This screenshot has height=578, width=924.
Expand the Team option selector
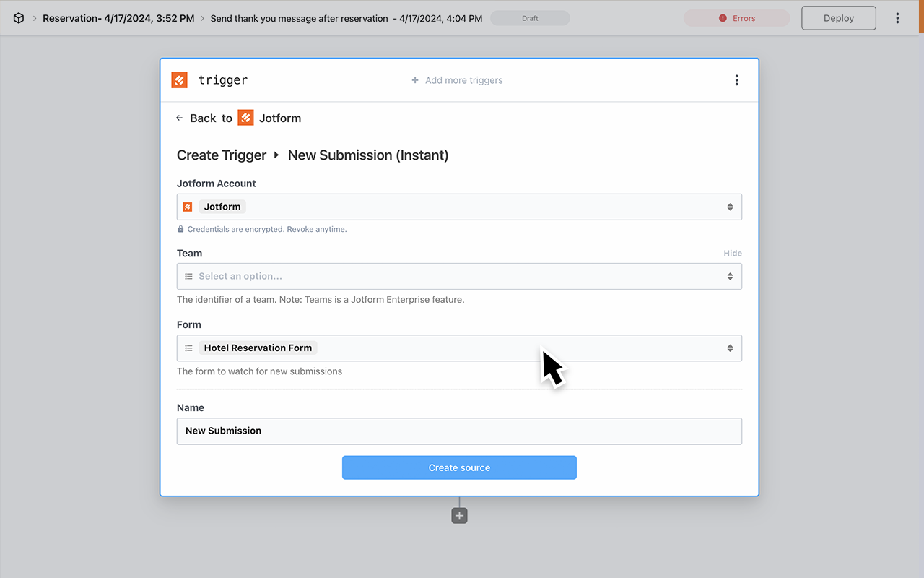pos(731,276)
